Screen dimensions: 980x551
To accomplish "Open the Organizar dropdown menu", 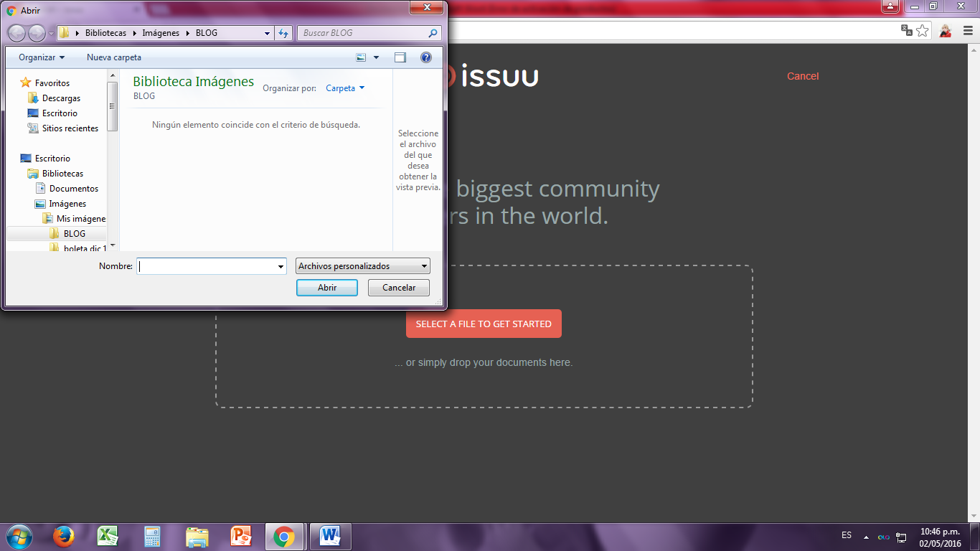I will pos(42,57).
